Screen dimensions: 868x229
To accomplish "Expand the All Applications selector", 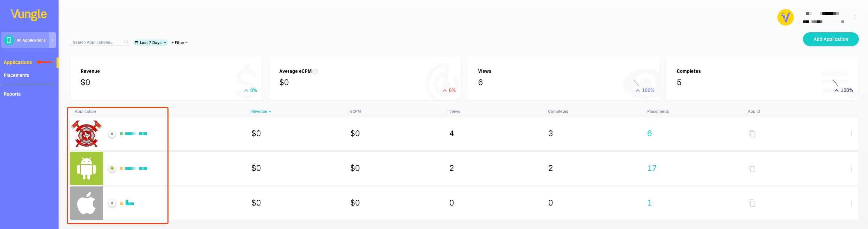I will pos(52,40).
